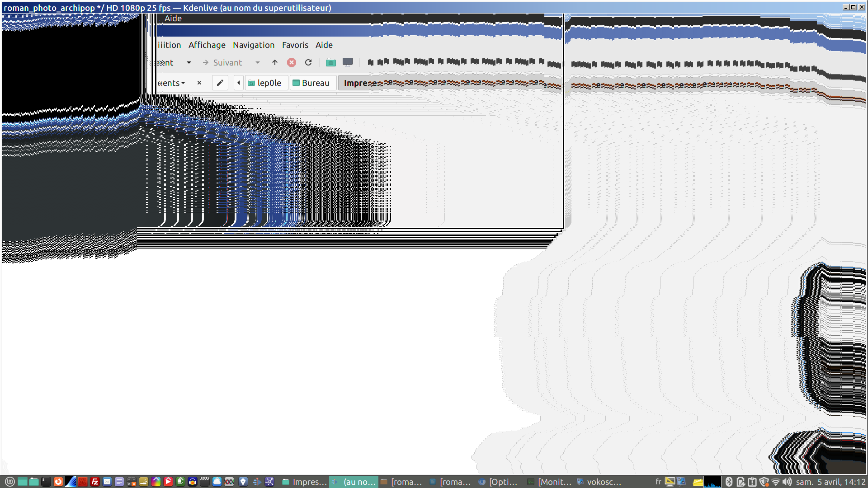
Task: Switch to the vokoscreen taskbar window
Action: click(599, 482)
